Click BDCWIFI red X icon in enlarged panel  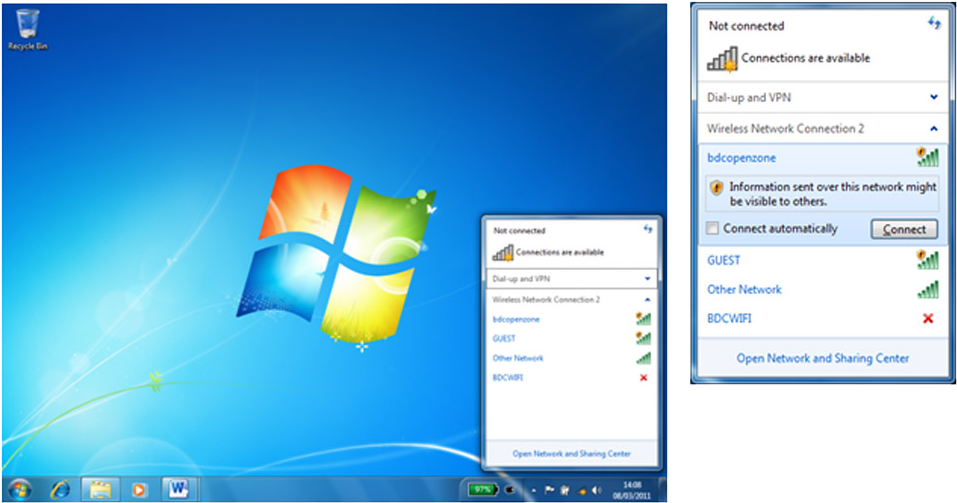928,318
